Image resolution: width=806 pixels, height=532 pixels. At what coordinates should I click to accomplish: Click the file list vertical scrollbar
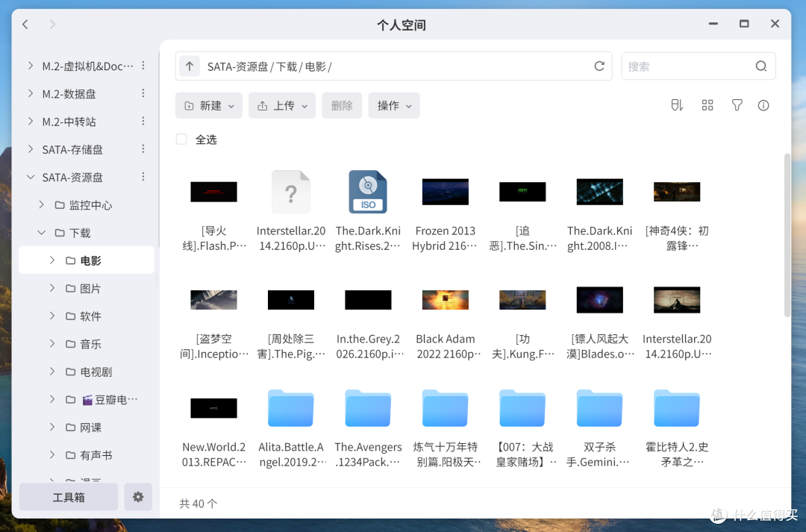(x=787, y=235)
